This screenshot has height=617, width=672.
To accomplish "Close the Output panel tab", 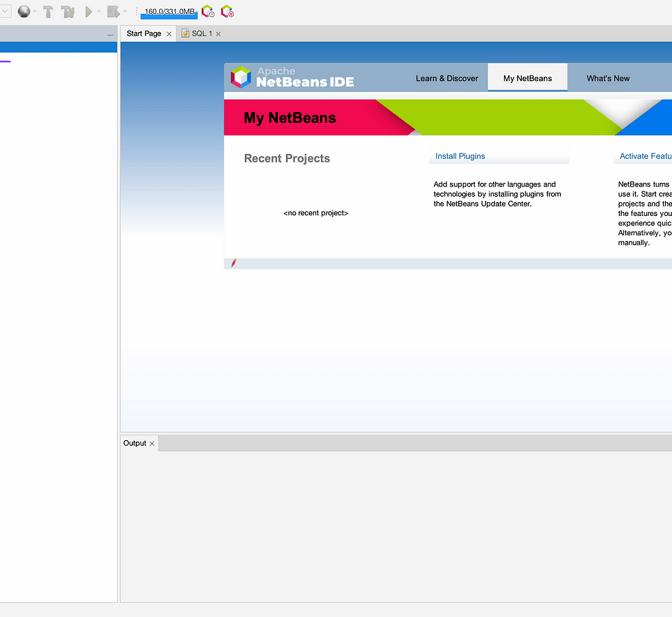I will coord(152,444).
